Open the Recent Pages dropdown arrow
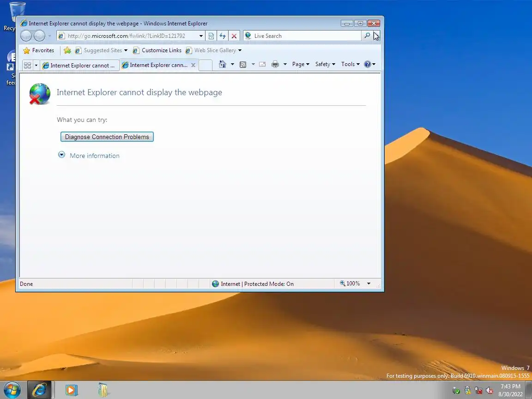Viewport: 532px width, 399px height. 49,36
